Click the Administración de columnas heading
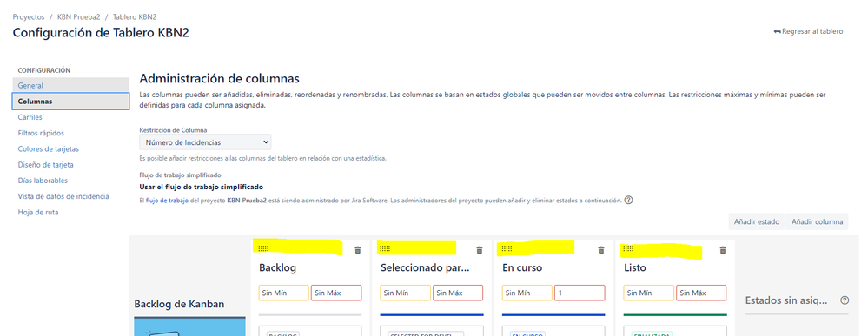Image resolution: width=868 pixels, height=336 pixels. click(x=219, y=78)
